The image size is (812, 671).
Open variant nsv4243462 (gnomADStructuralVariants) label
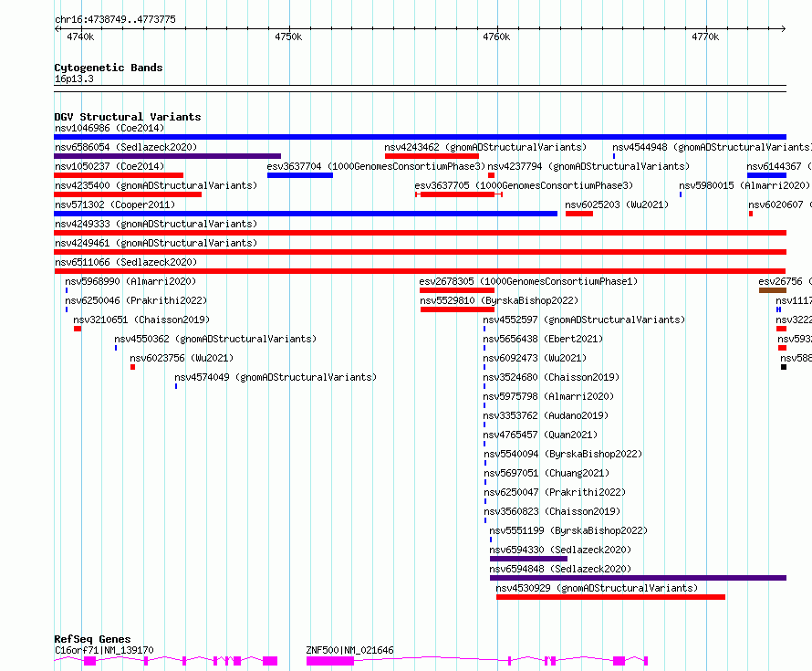click(485, 147)
